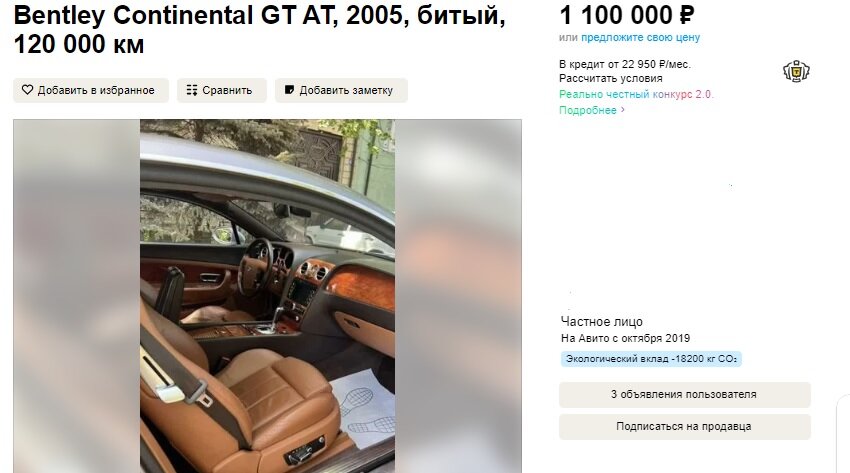
Task: Open the Bentley interior photo
Action: [x=267, y=296]
